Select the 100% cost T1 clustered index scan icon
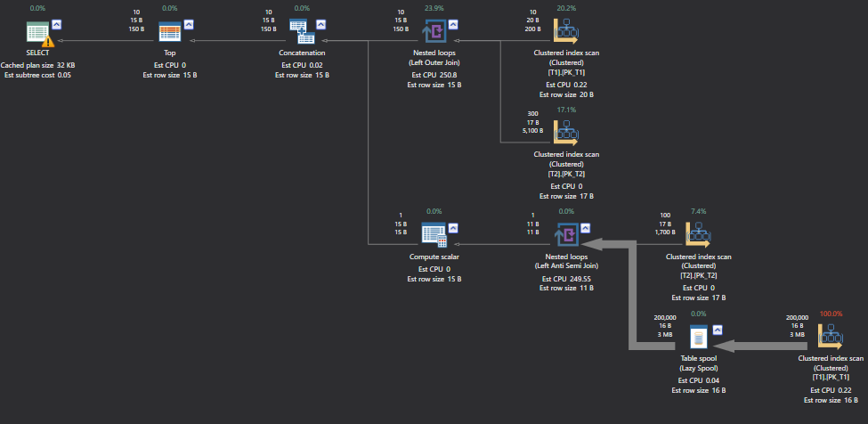Screen dimensions: 868x424 click(x=831, y=338)
